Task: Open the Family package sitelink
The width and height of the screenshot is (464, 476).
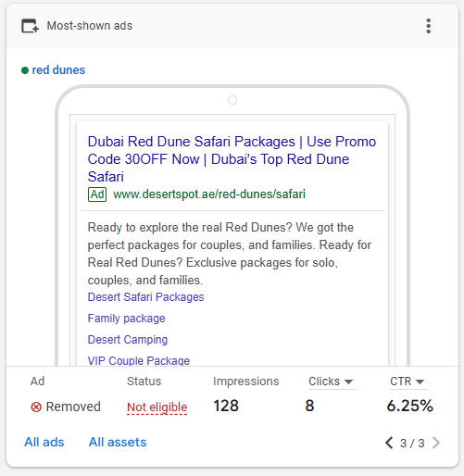Action: 126,319
